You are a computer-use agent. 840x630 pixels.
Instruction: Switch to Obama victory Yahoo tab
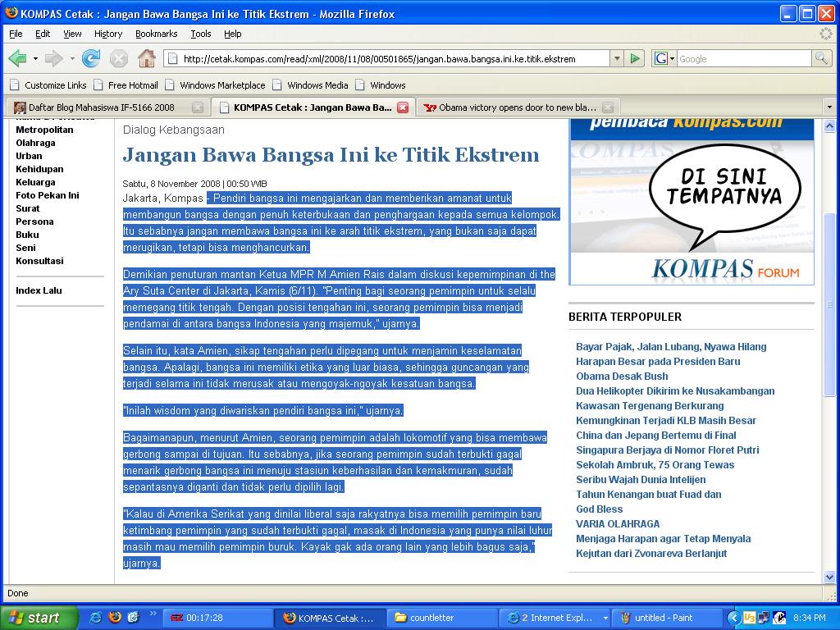click(509, 107)
